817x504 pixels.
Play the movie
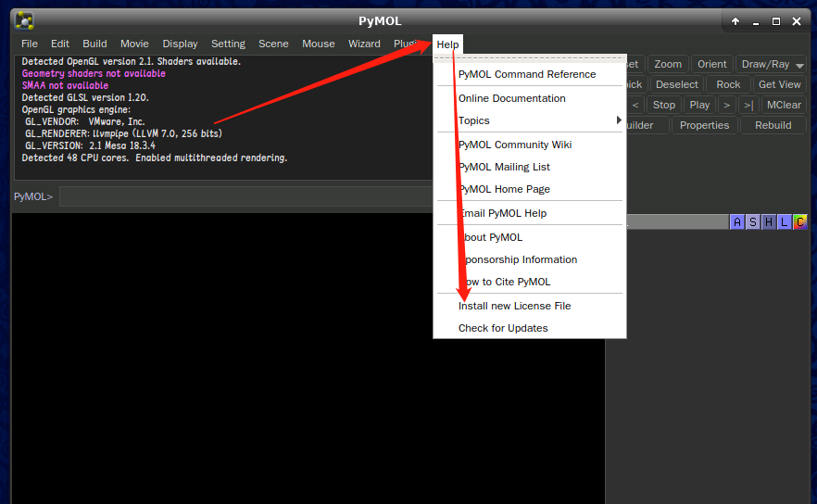(x=699, y=105)
